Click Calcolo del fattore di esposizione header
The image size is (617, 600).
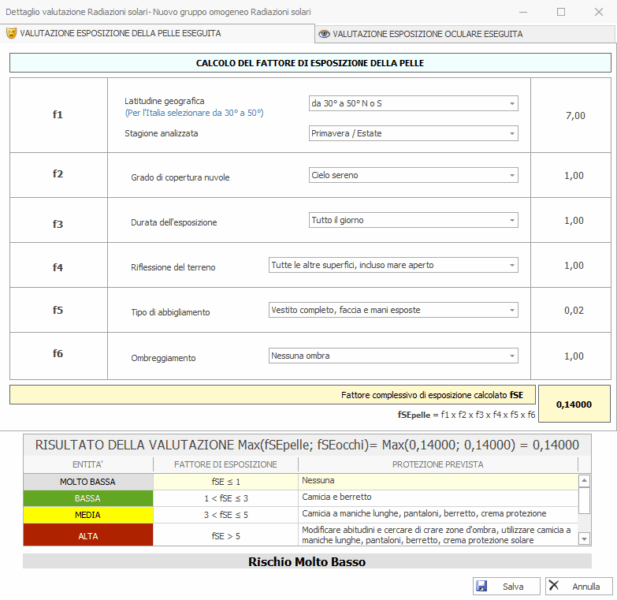(x=310, y=63)
